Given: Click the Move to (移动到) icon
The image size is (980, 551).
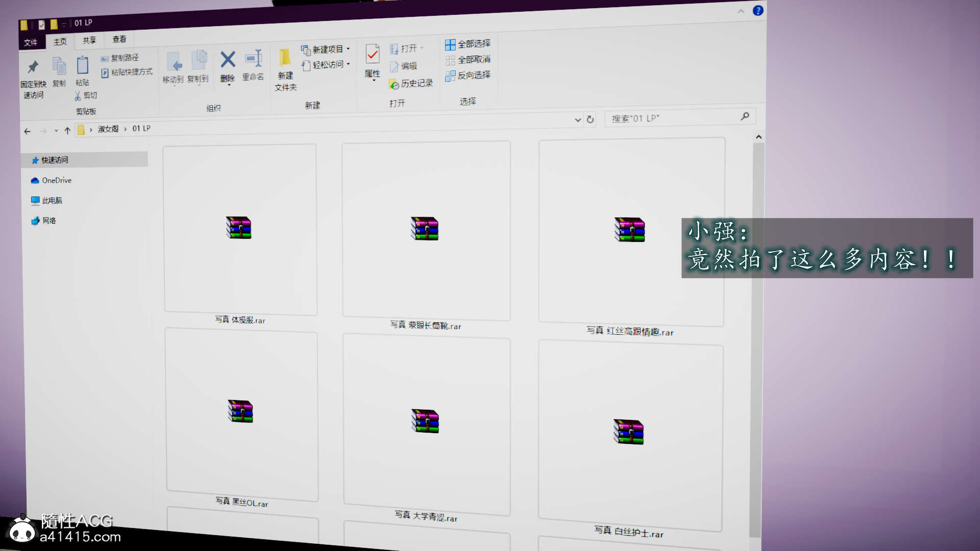Looking at the screenshot, I should (x=174, y=62).
